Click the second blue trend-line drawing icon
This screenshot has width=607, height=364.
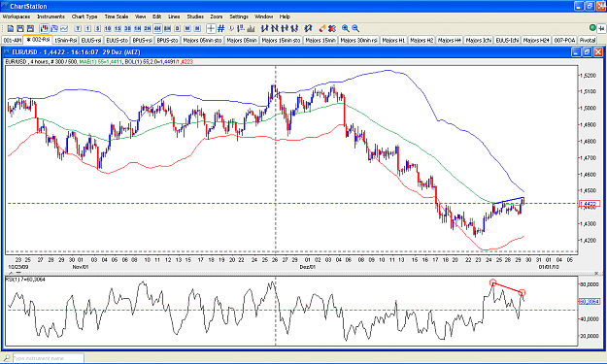pos(275,28)
